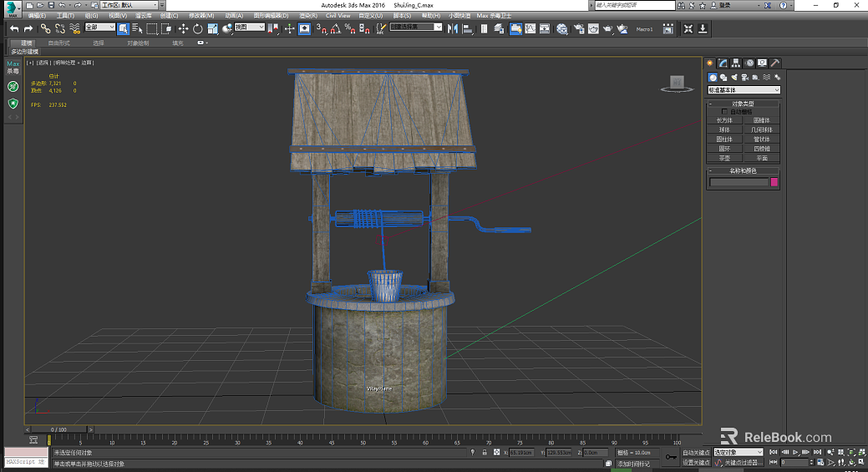
Task: Open the Schematic View
Action: [x=545, y=28]
